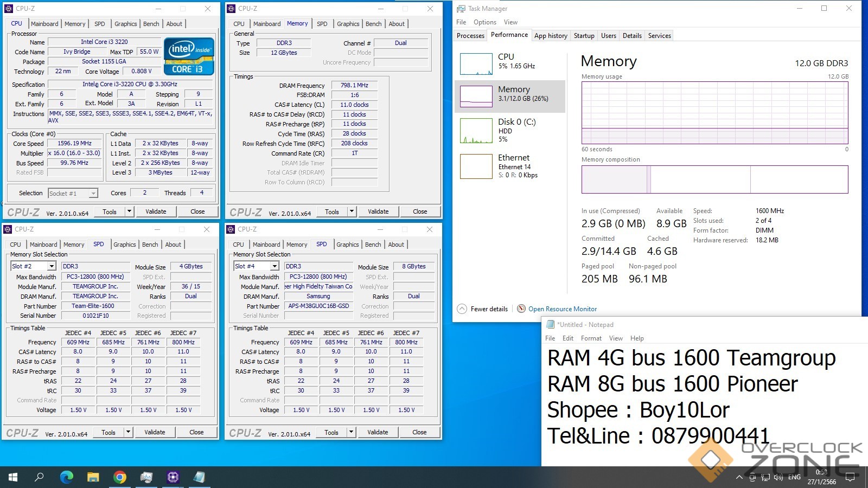Open the notification center icon
The height and width of the screenshot is (488, 868).
[850, 477]
